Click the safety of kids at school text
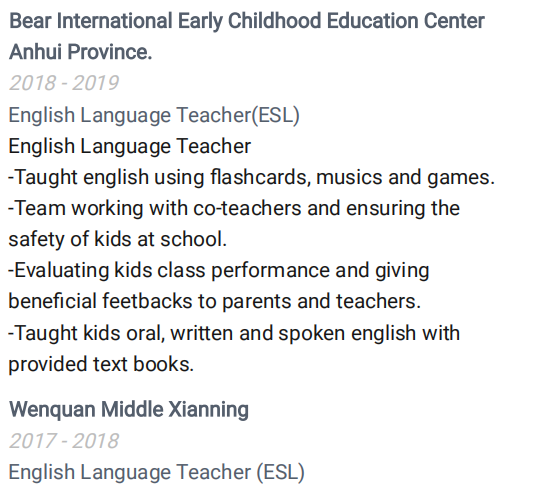The image size is (550, 490). pos(118,239)
